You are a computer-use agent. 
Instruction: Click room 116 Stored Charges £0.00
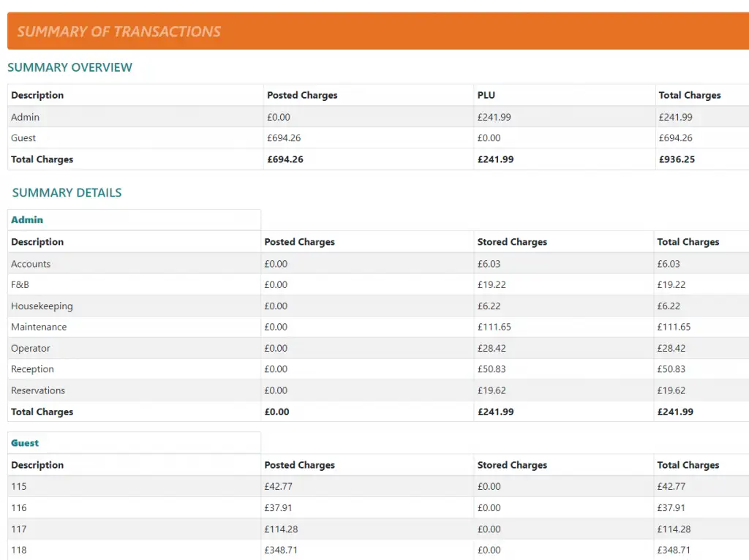click(489, 508)
